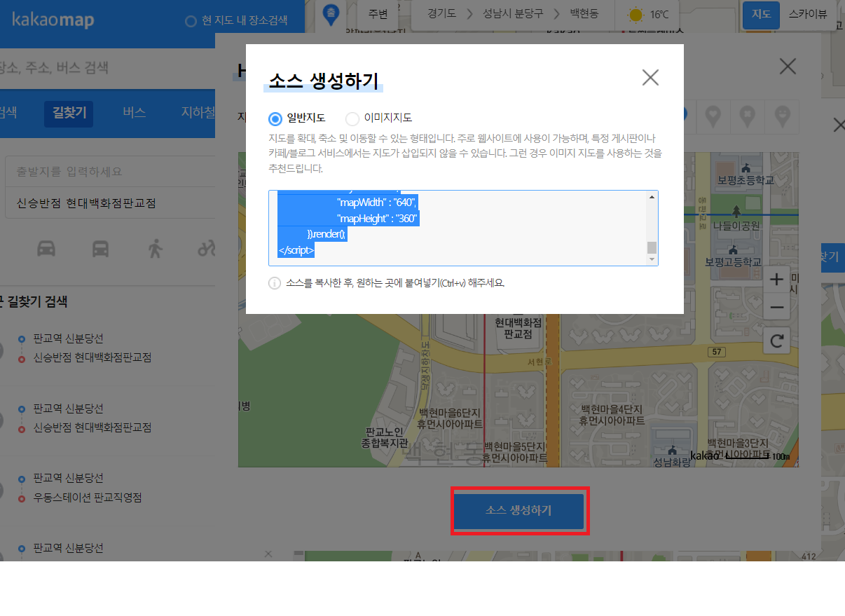
Task: Choose the heart-shaped map pin marker
Action: tap(713, 116)
